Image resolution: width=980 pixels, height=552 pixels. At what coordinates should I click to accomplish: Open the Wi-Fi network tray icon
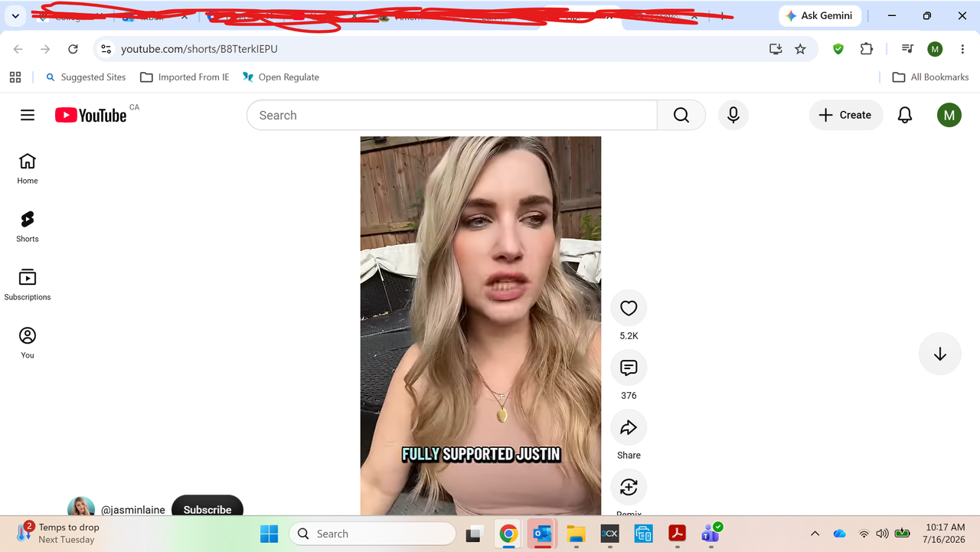tap(864, 534)
